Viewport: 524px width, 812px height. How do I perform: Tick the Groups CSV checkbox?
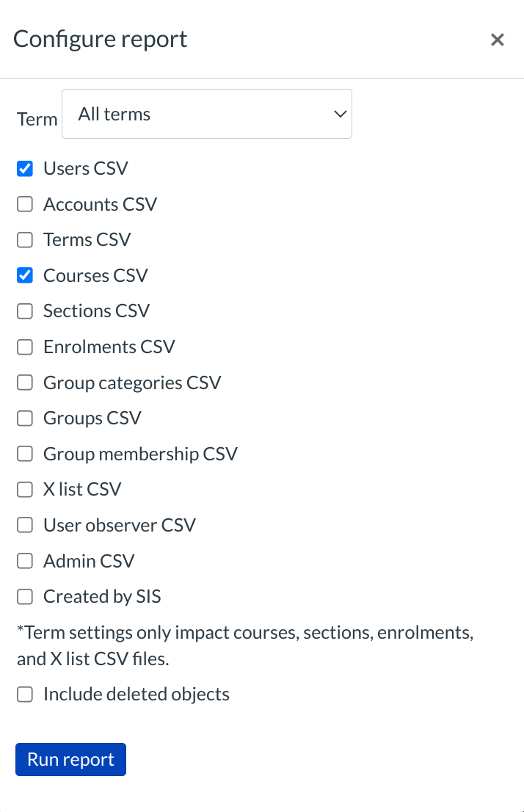click(x=25, y=418)
